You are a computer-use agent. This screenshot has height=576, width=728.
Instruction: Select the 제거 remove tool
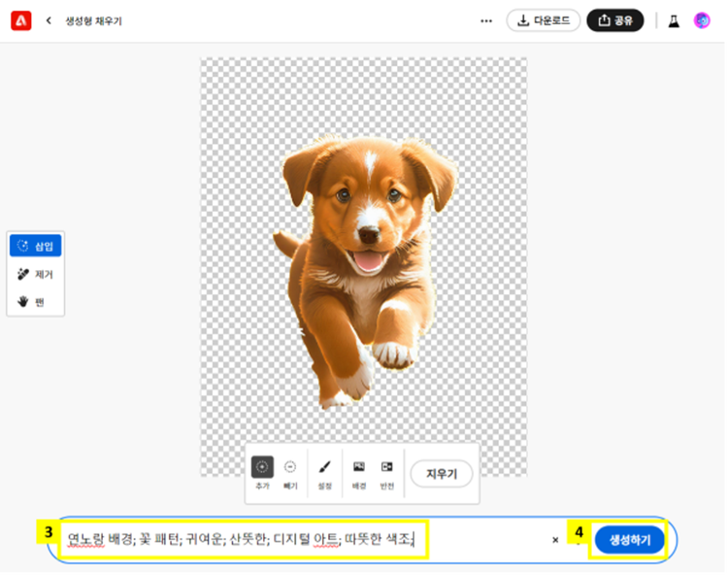click(36, 274)
